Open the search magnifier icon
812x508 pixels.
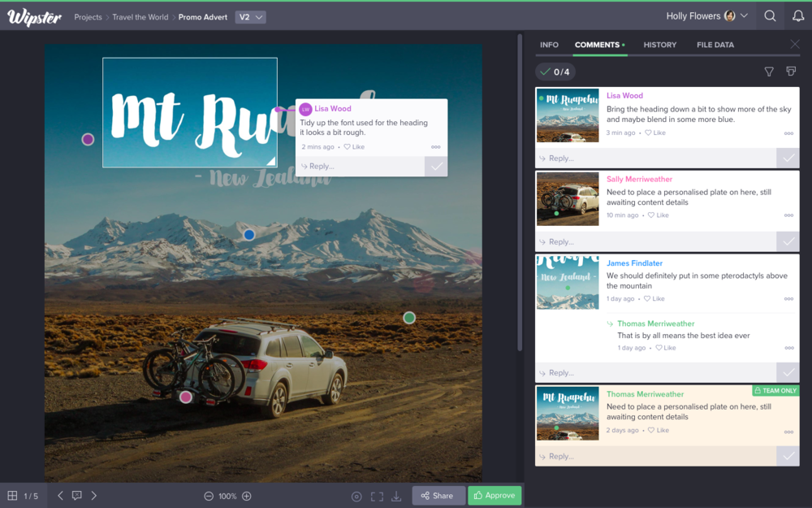[770, 16]
